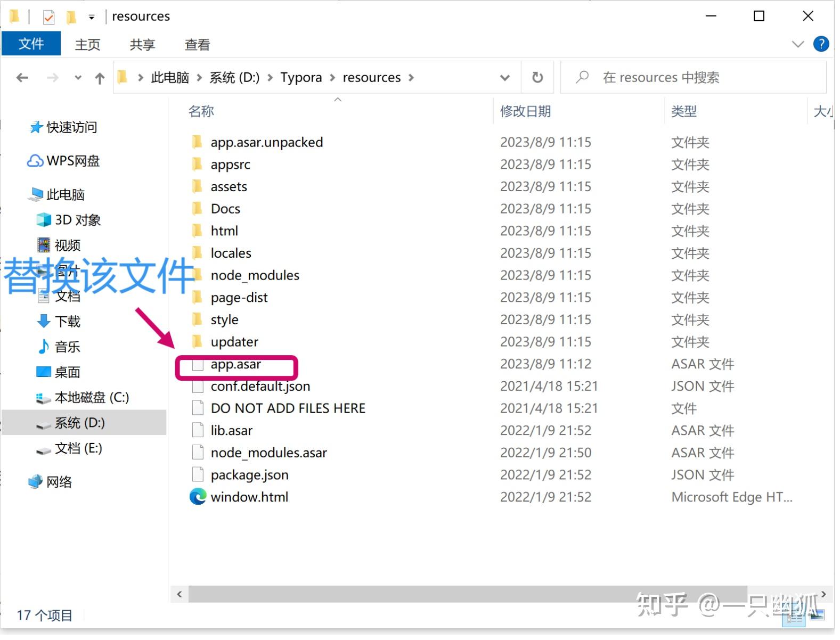Open the quick access toolbar dropdown
The width and height of the screenshot is (840, 640).
coord(92,17)
